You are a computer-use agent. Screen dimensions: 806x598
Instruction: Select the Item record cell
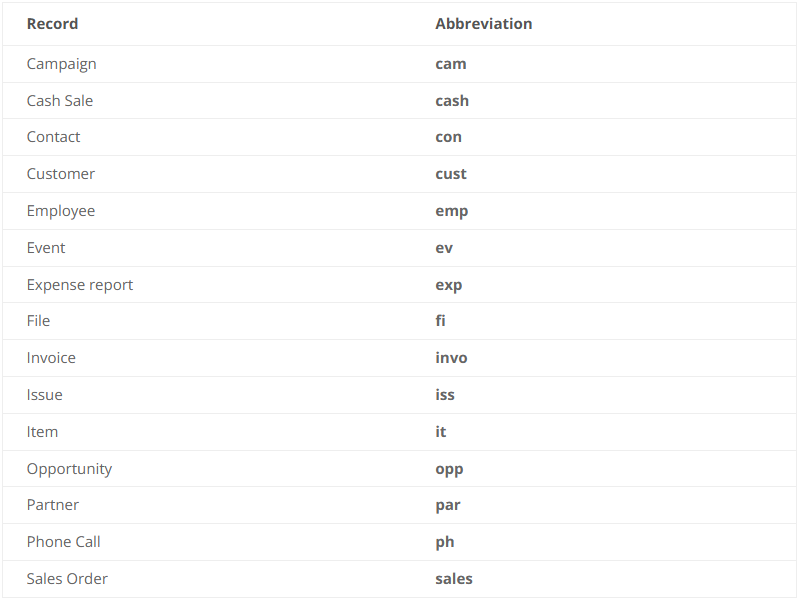(42, 432)
